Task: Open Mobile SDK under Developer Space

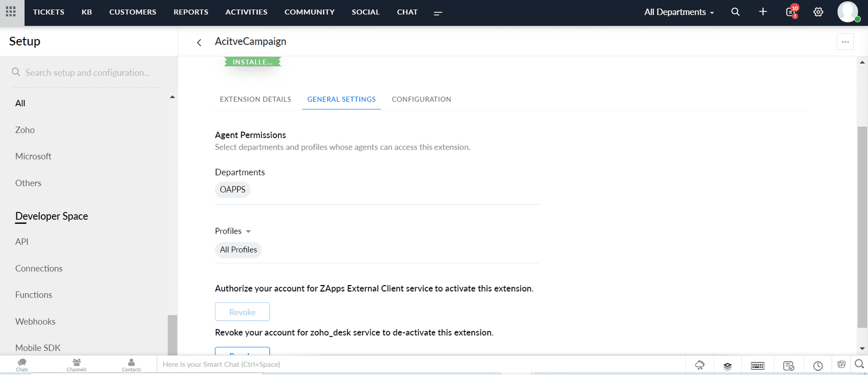Action: point(38,348)
